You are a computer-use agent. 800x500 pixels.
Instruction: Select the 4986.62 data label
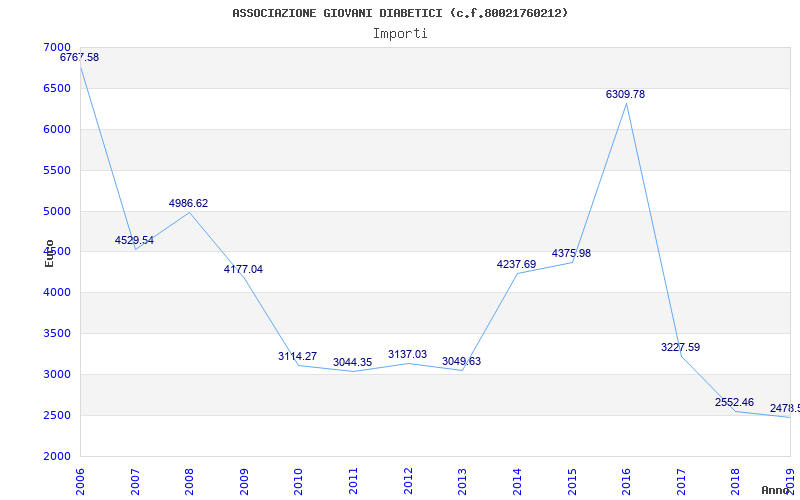189,203
